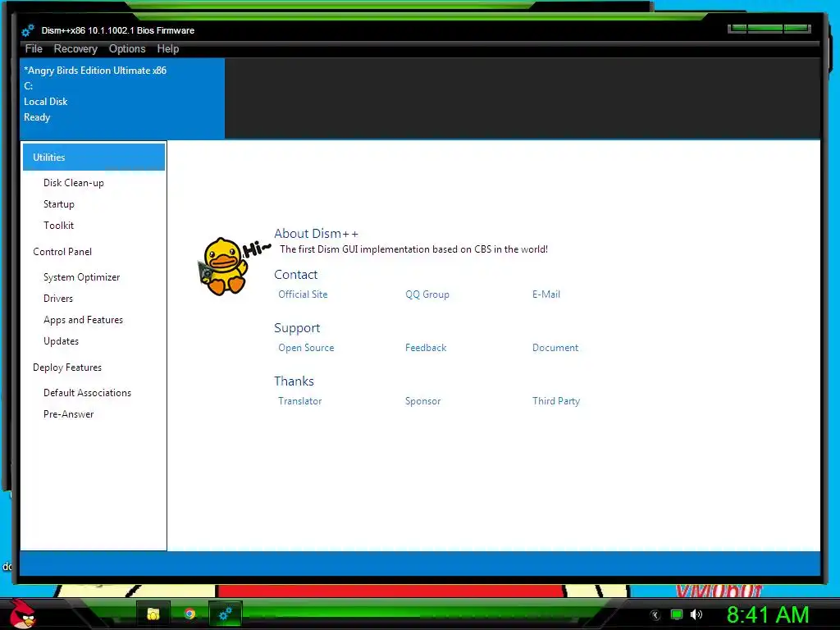Click the green monitor tray icon

coord(677,614)
